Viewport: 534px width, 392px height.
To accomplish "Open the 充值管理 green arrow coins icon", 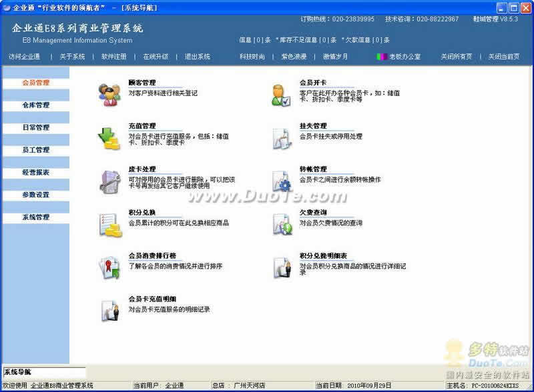I will pos(109,139).
